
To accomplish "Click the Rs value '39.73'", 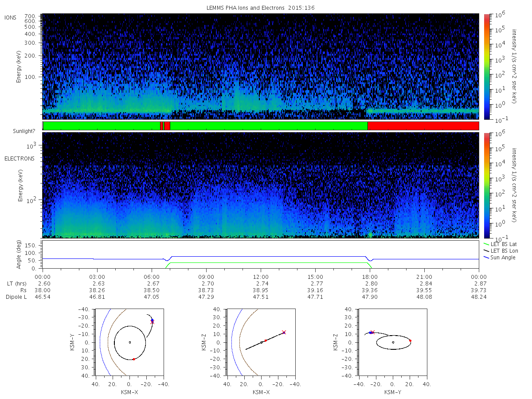I will click(479, 290).
